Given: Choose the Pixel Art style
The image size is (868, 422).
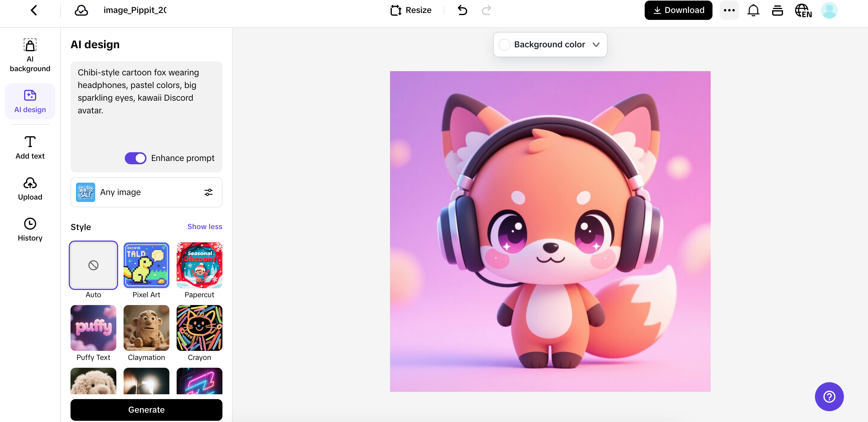Looking at the screenshot, I should click(x=146, y=265).
